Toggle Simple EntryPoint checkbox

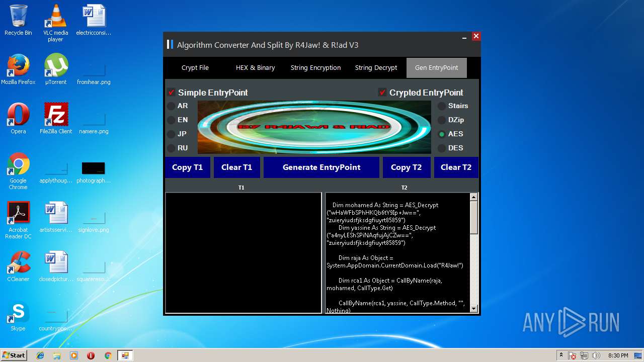pyautogui.click(x=171, y=93)
